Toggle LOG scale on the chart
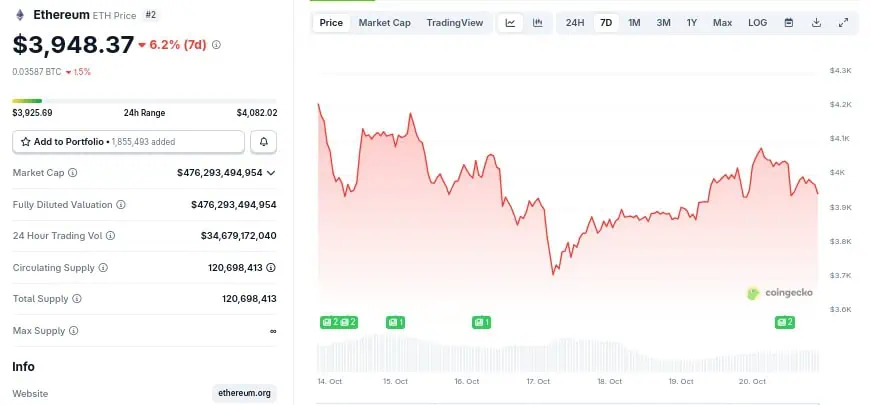The width and height of the screenshot is (871, 405). tap(758, 23)
